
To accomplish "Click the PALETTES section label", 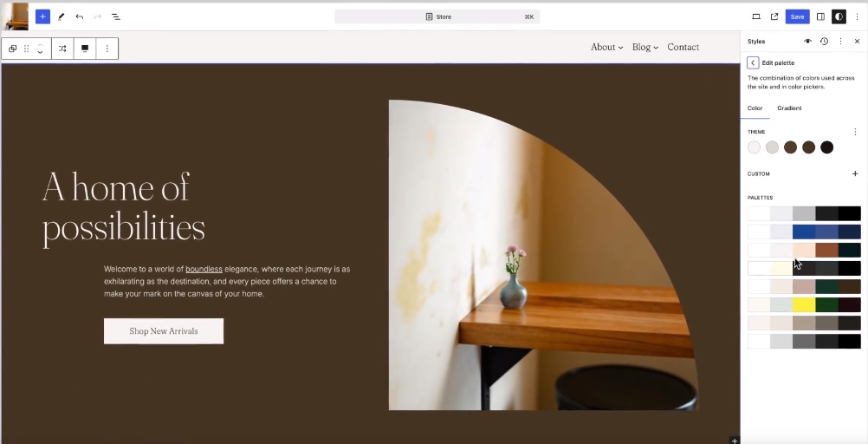I will pyautogui.click(x=760, y=198).
